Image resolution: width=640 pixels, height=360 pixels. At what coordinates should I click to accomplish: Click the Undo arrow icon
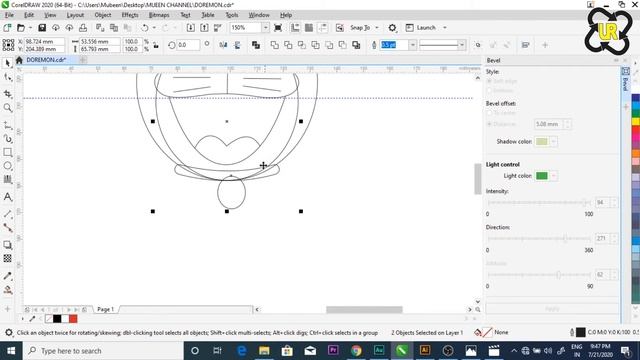[x=144, y=28]
